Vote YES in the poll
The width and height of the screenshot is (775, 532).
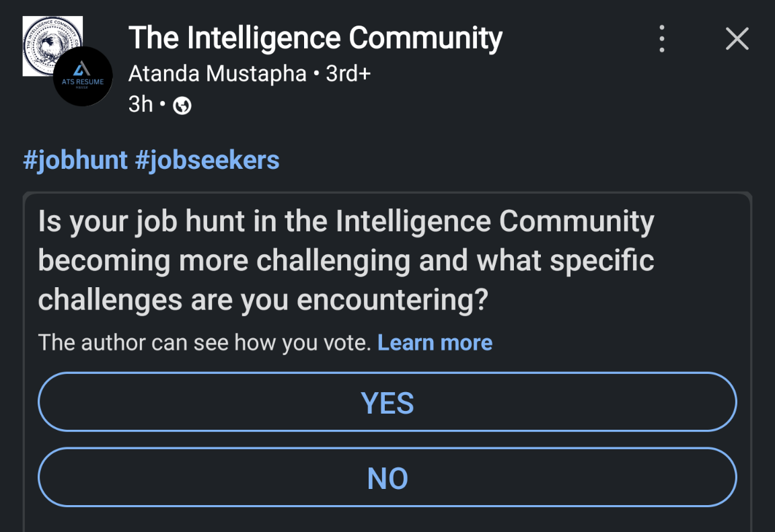[387, 402]
